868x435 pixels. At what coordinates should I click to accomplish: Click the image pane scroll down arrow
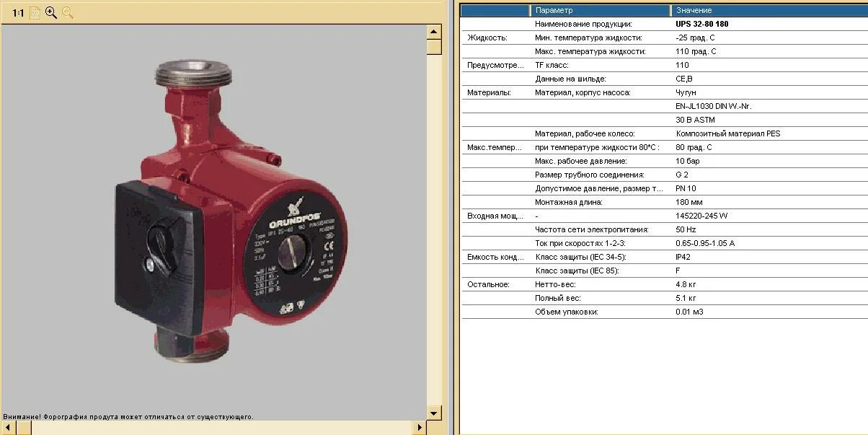coord(434,413)
